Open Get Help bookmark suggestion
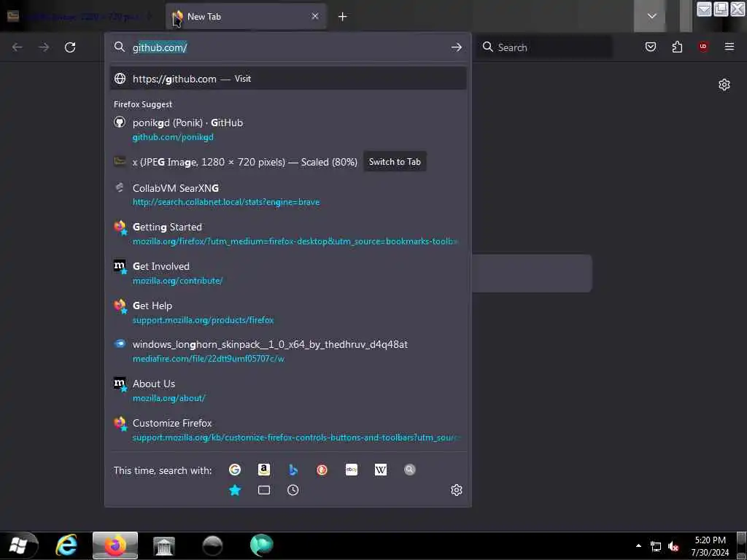This screenshot has width=747, height=560. 287,312
